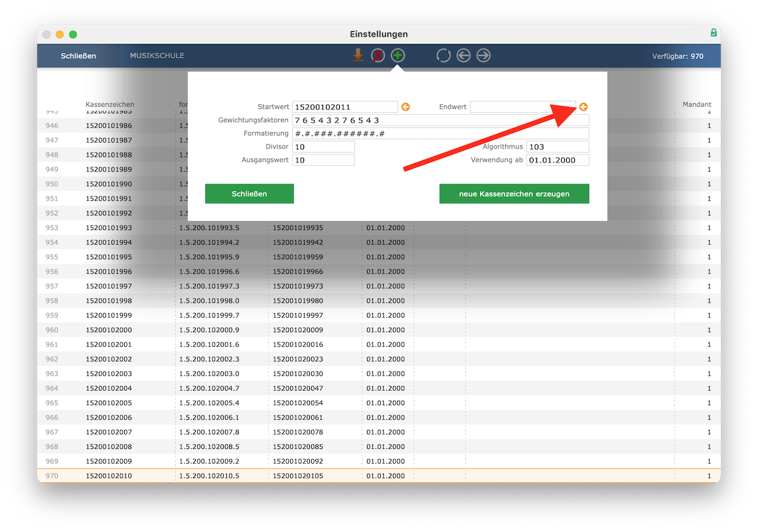This screenshot has height=532, width=758.
Task: Click the Algorithmus input field
Action: click(x=558, y=147)
